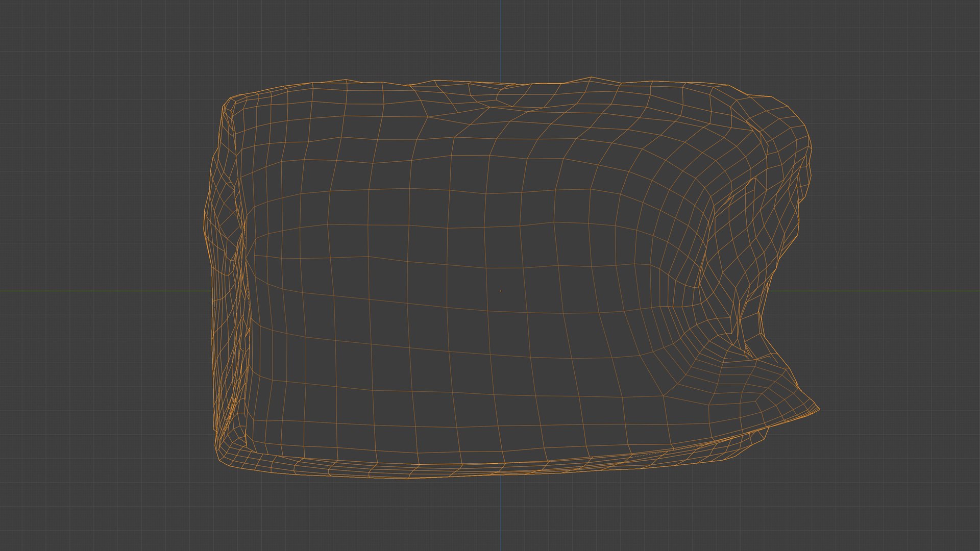Click the mesh's orange origin dot
Screen dimensions: 980x551
[501, 291]
